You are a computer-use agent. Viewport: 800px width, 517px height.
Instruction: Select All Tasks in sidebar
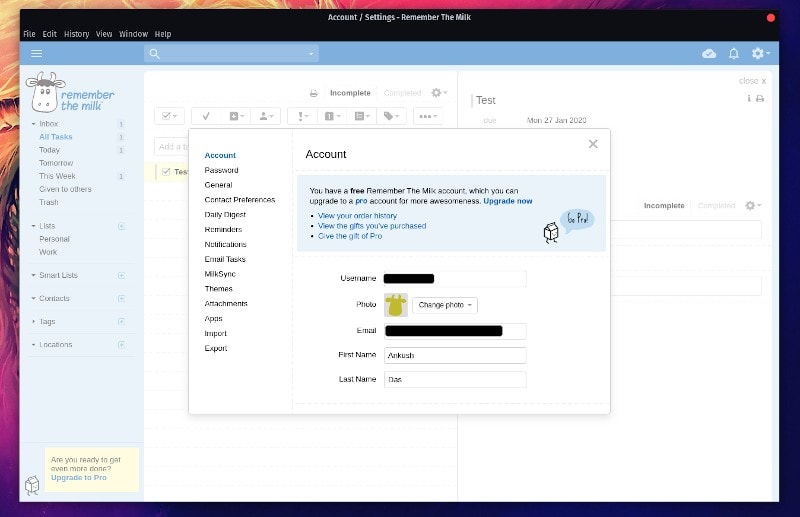(56, 137)
